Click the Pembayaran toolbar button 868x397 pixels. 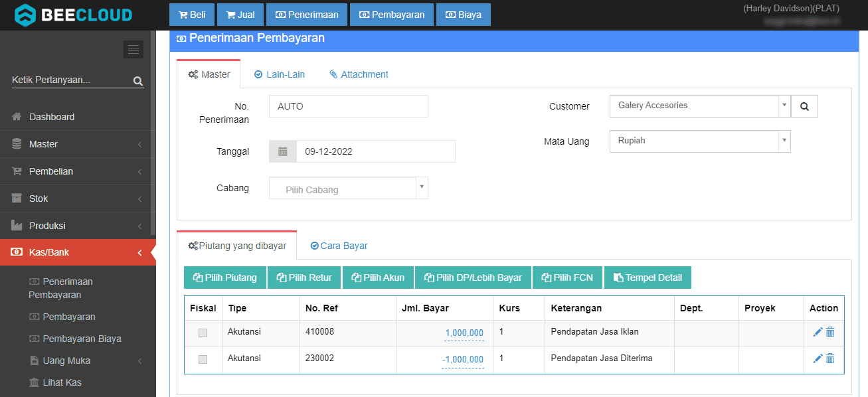(392, 15)
